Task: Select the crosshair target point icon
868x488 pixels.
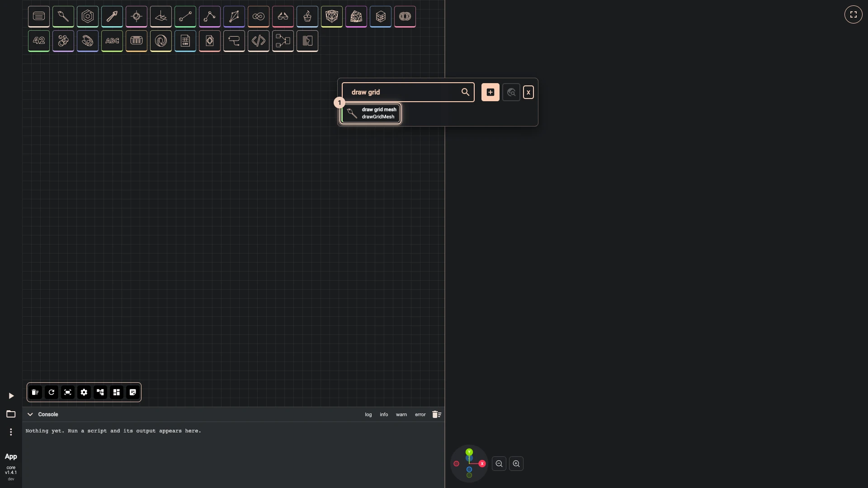Action: coord(137,17)
